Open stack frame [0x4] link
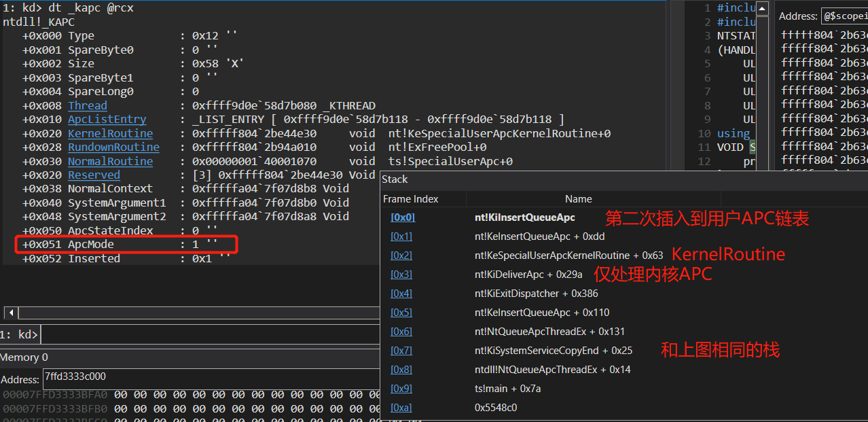Image resolution: width=868 pixels, height=422 pixels. pos(403,294)
